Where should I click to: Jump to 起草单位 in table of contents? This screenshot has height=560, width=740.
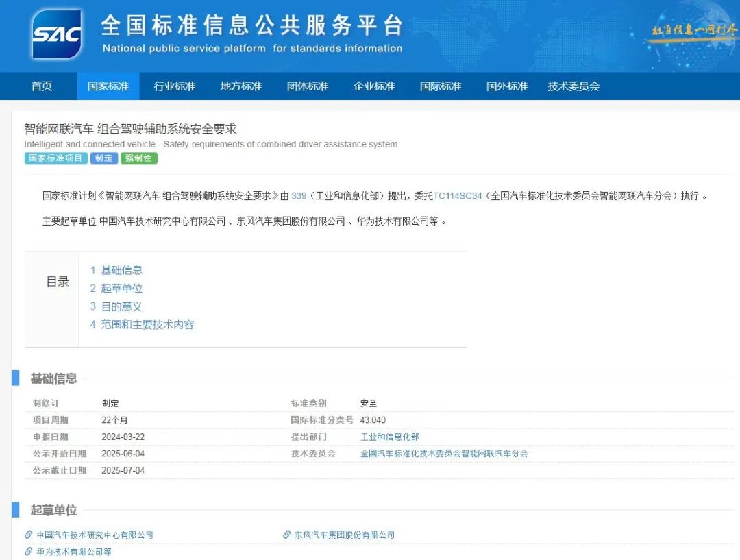pos(121,289)
